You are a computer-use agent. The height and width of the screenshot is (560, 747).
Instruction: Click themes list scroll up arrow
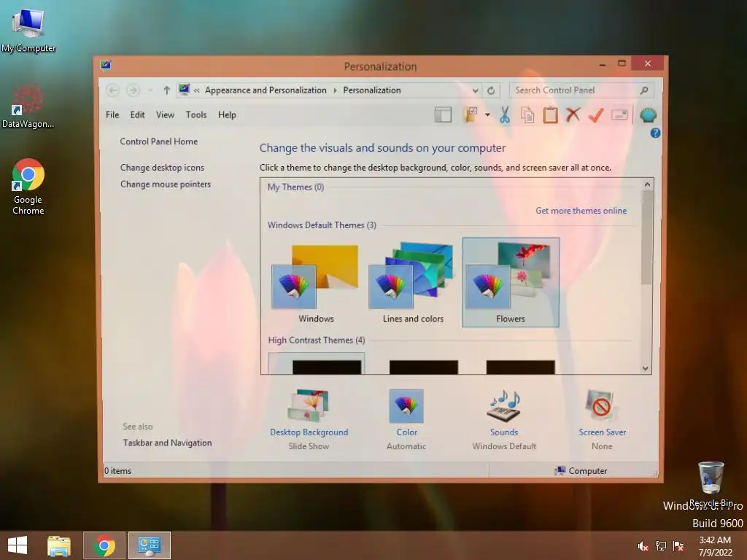(x=647, y=184)
